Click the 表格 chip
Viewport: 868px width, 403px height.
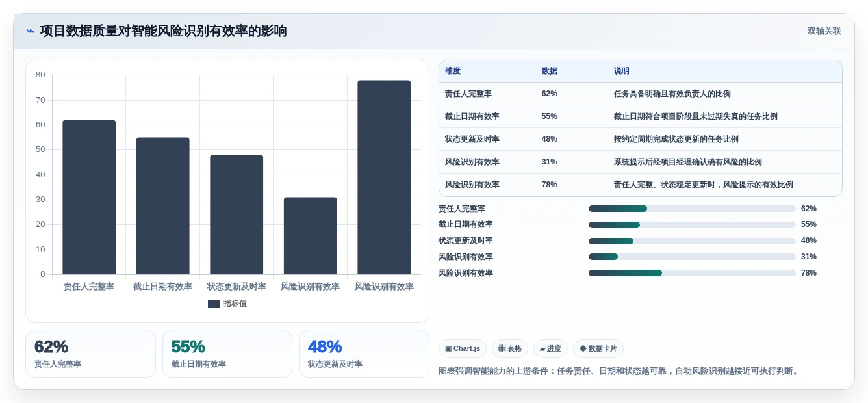coord(510,349)
